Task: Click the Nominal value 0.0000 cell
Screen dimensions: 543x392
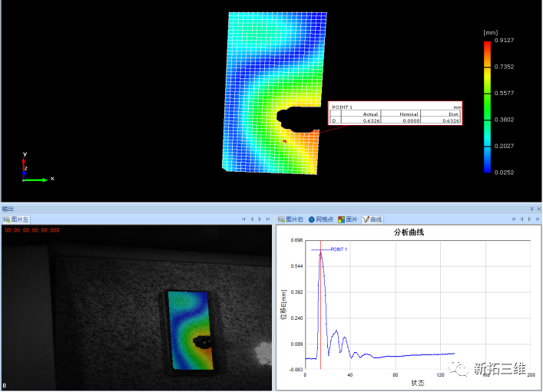Action: click(401, 120)
